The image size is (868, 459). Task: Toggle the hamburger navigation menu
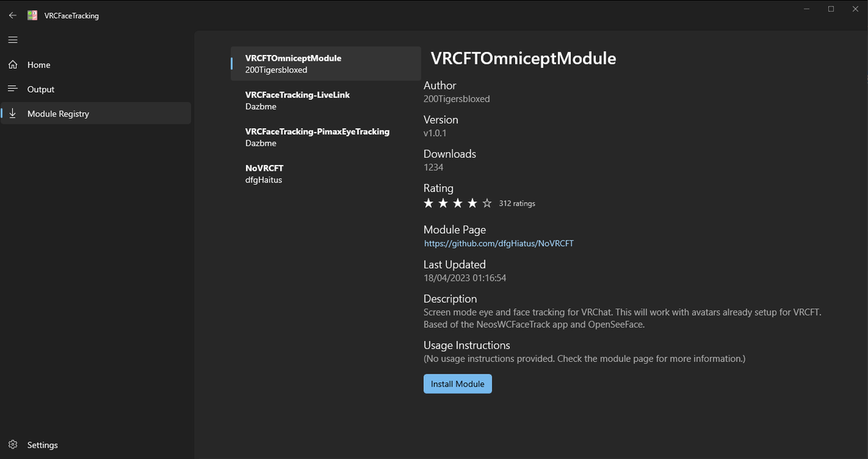click(x=13, y=40)
